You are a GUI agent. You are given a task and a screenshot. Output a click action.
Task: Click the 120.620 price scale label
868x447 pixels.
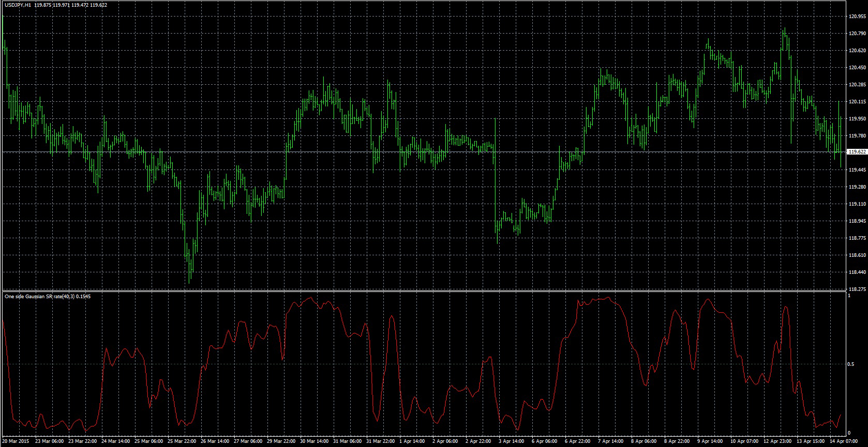(857, 50)
